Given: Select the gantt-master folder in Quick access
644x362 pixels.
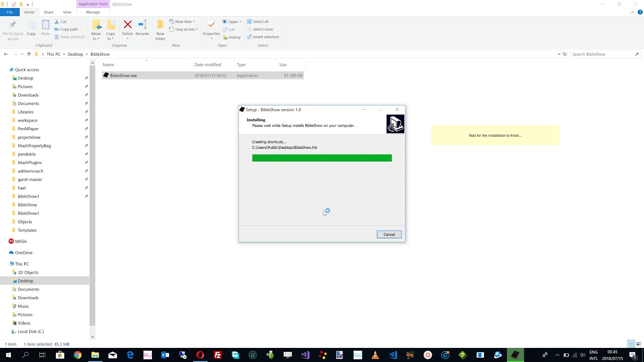Looking at the screenshot, I should pos(30,179).
